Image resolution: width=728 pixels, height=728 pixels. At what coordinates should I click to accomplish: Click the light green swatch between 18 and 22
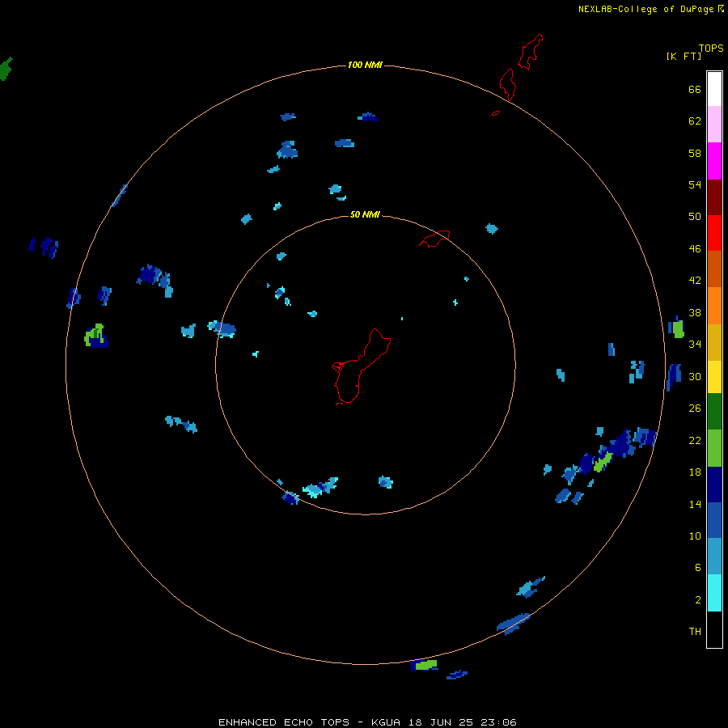click(x=714, y=448)
